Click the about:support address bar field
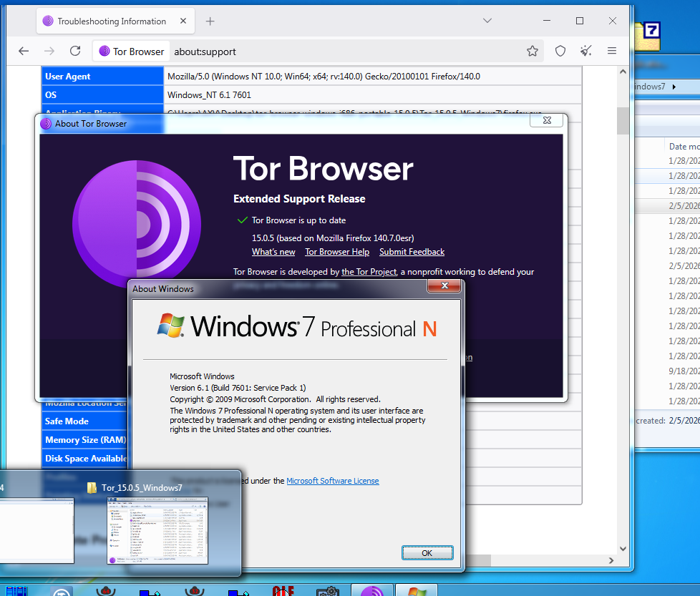The height and width of the screenshot is (596, 700). (x=344, y=52)
